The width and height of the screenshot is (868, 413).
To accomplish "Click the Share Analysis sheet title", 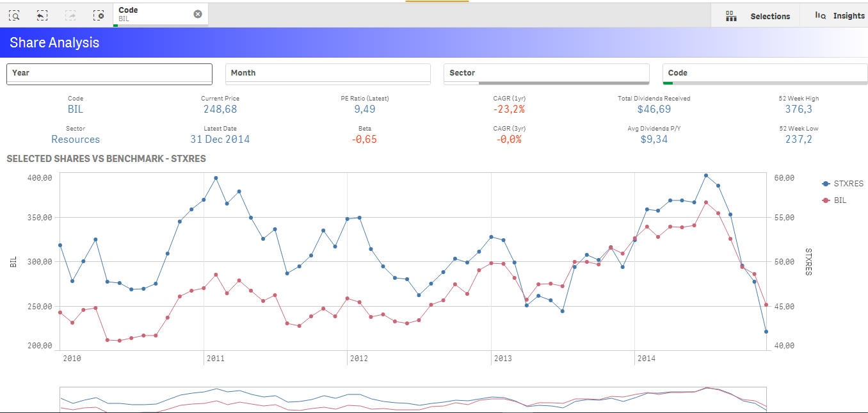I will tap(54, 43).
